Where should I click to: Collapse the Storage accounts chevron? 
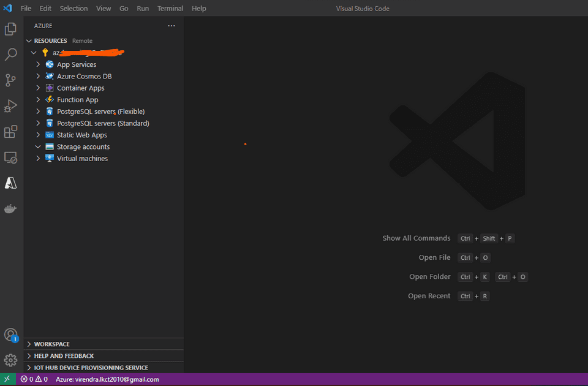click(x=38, y=146)
